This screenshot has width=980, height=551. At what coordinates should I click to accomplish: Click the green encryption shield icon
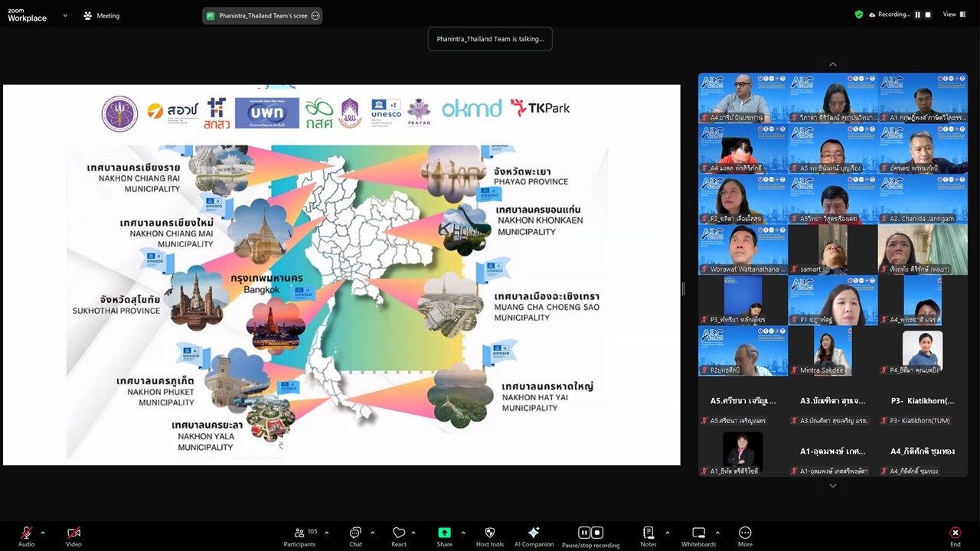(x=859, y=15)
